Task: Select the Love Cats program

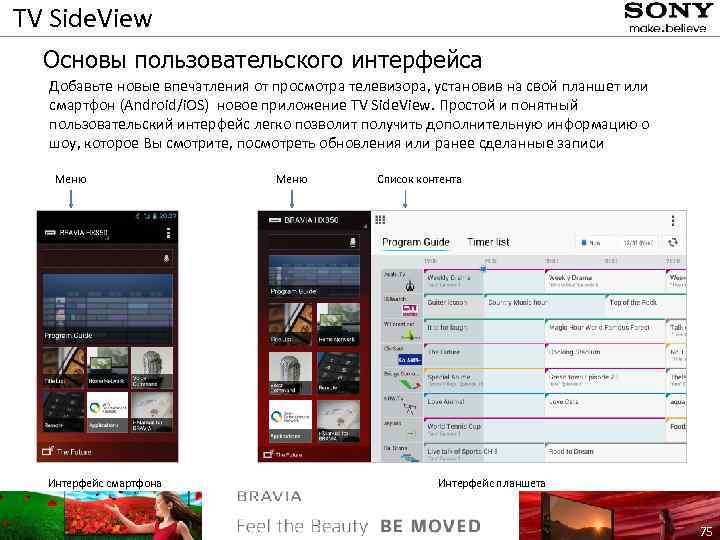Action: pos(605,405)
